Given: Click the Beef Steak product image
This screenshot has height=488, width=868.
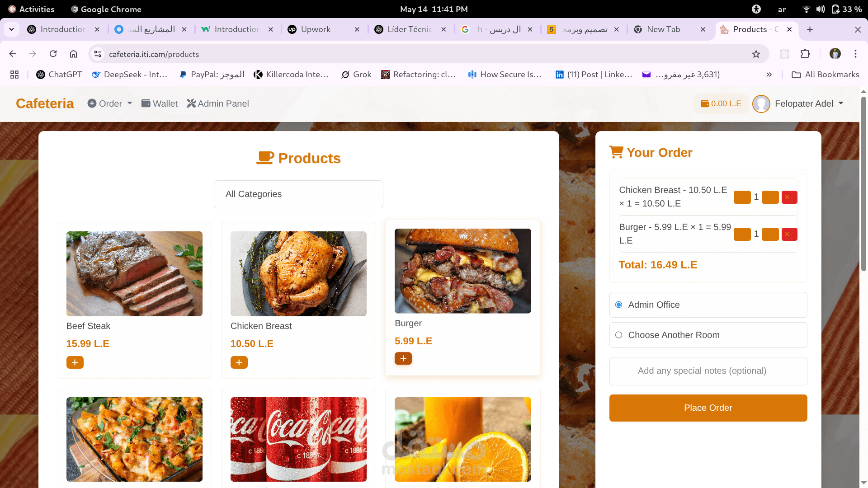Looking at the screenshot, I should 134,274.
